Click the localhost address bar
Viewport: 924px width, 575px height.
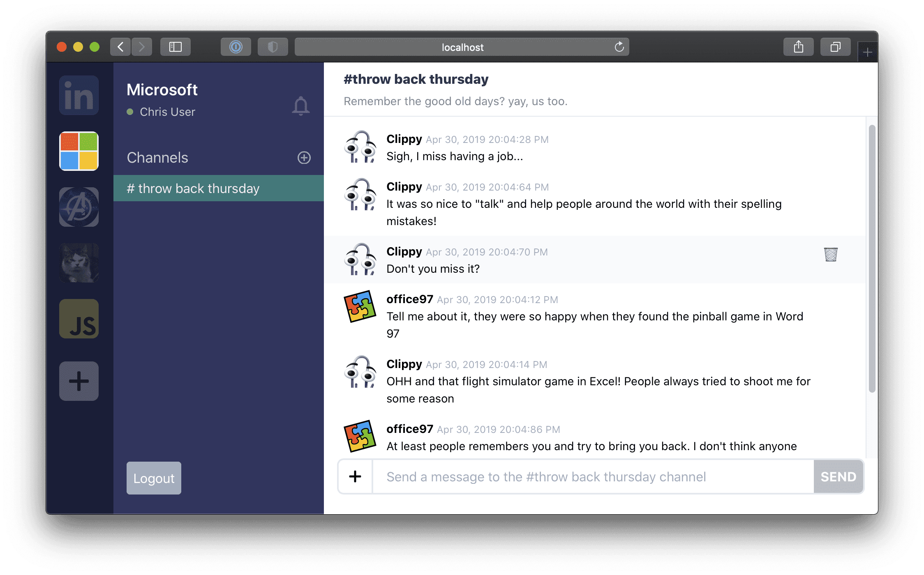(462, 47)
